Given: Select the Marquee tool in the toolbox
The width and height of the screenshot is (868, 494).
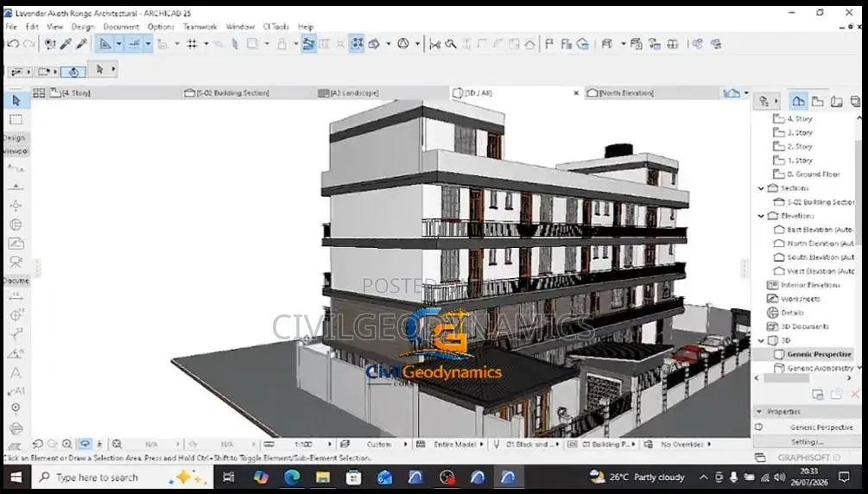Looking at the screenshot, I should [x=16, y=120].
